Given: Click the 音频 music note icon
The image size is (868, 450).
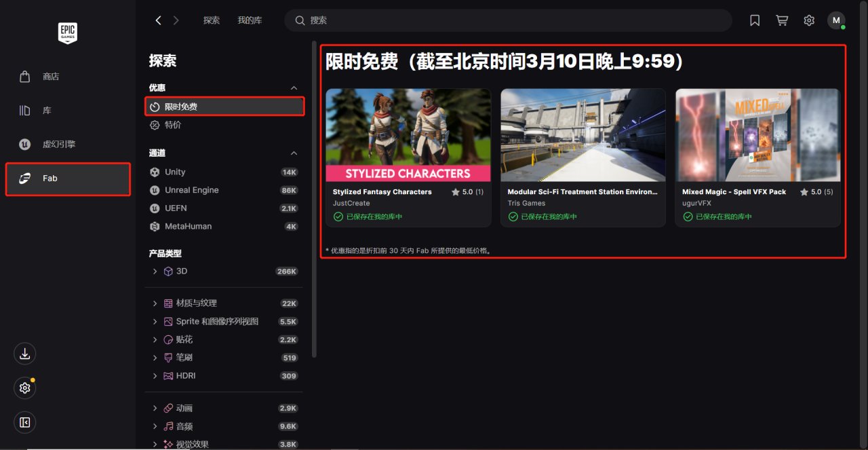Looking at the screenshot, I should [x=169, y=426].
